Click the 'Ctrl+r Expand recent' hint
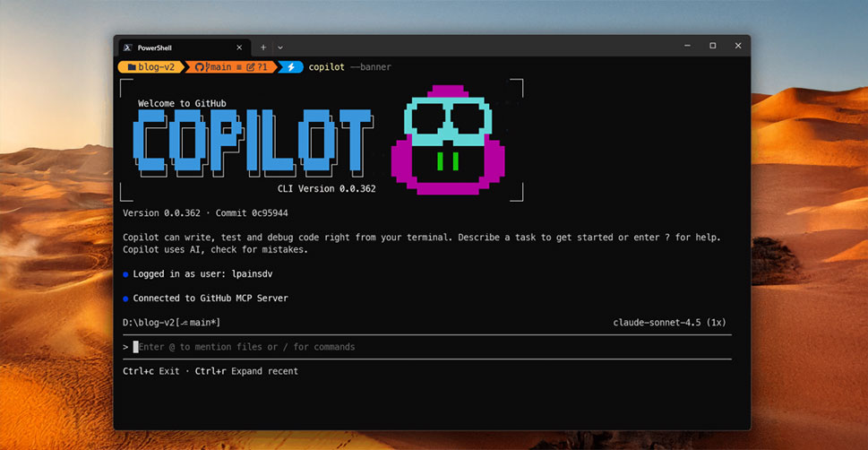The width and height of the screenshot is (868, 450). [x=246, y=371]
